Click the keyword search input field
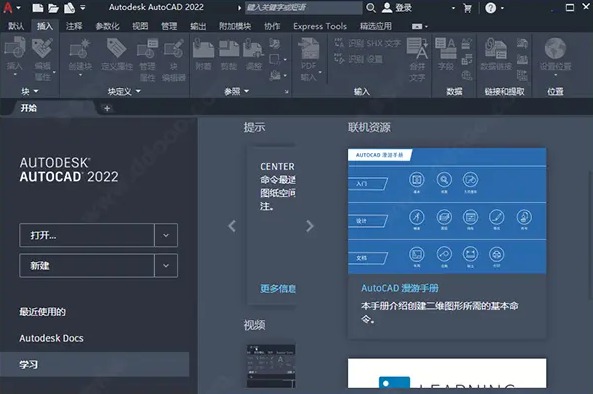 [303, 8]
